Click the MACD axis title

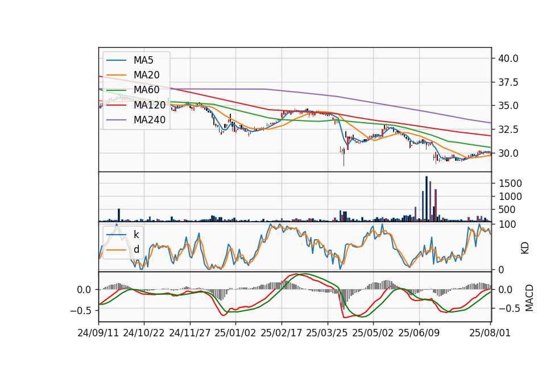tap(529, 298)
